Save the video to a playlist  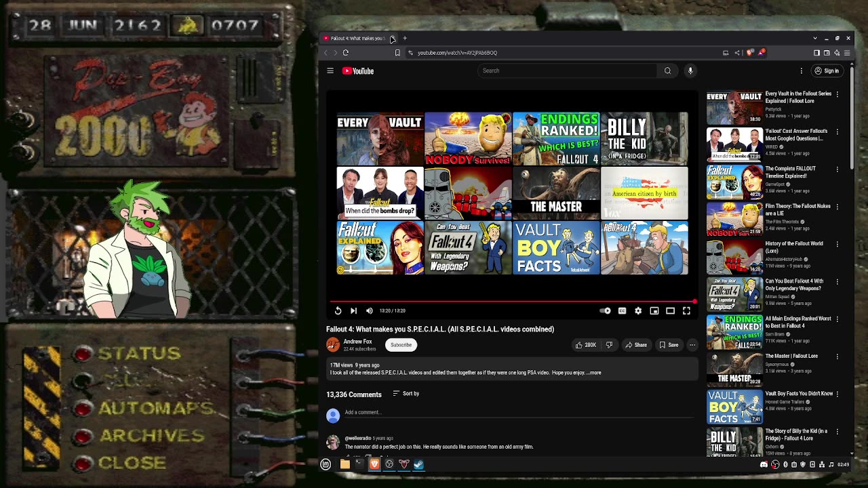tap(669, 345)
